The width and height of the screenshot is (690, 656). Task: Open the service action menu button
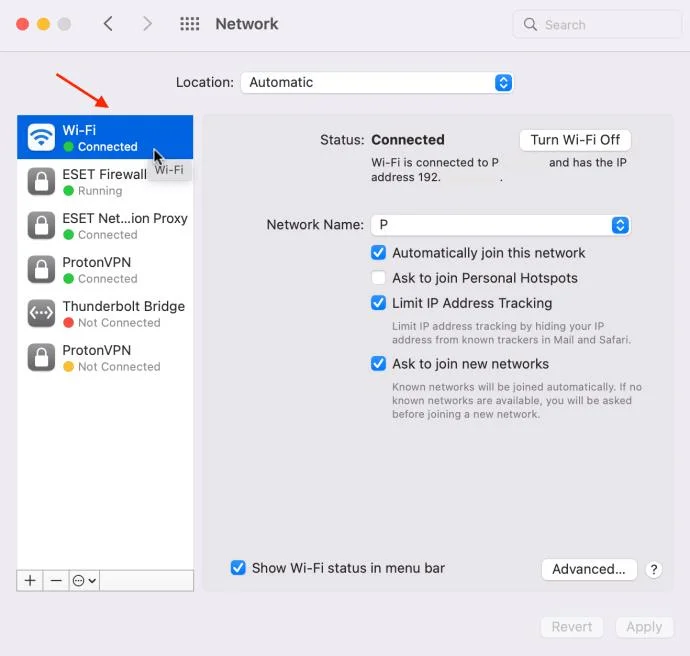[84, 581]
